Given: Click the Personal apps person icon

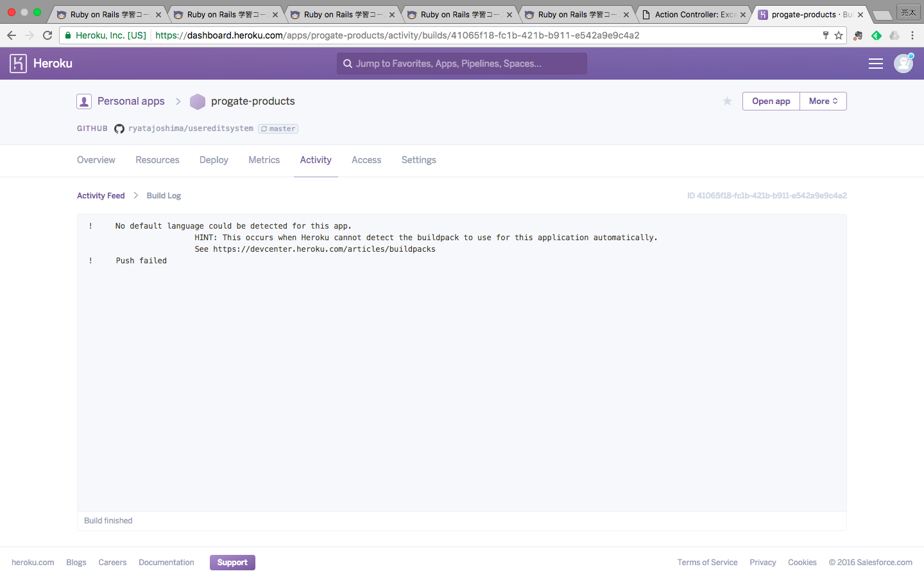Looking at the screenshot, I should pos(84,101).
